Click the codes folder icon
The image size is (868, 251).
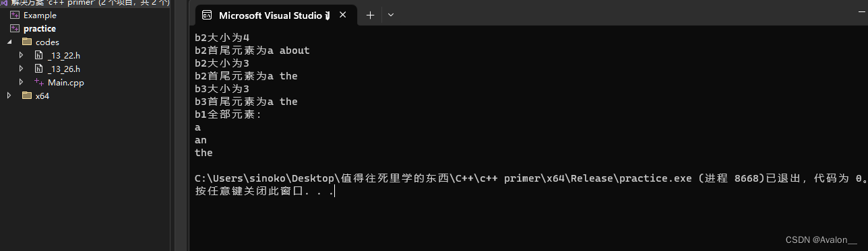27,42
